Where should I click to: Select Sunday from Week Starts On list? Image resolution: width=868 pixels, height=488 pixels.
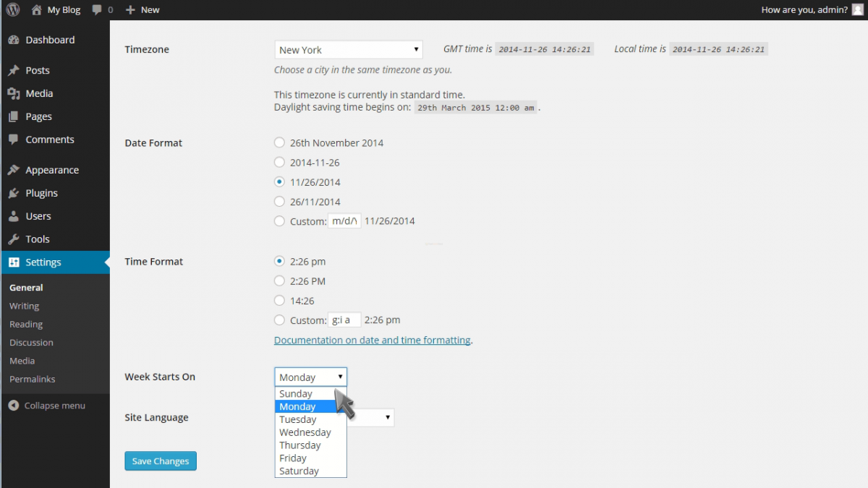click(296, 393)
